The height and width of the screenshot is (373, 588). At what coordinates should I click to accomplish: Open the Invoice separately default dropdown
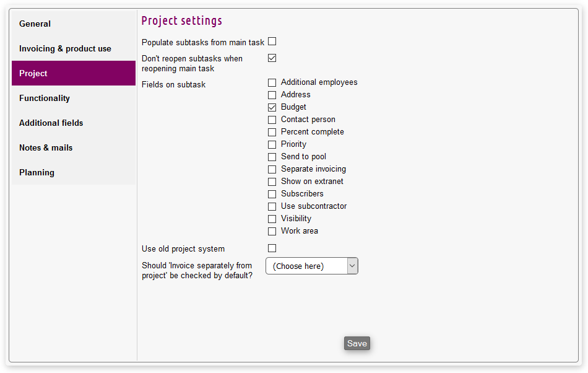[x=312, y=266]
